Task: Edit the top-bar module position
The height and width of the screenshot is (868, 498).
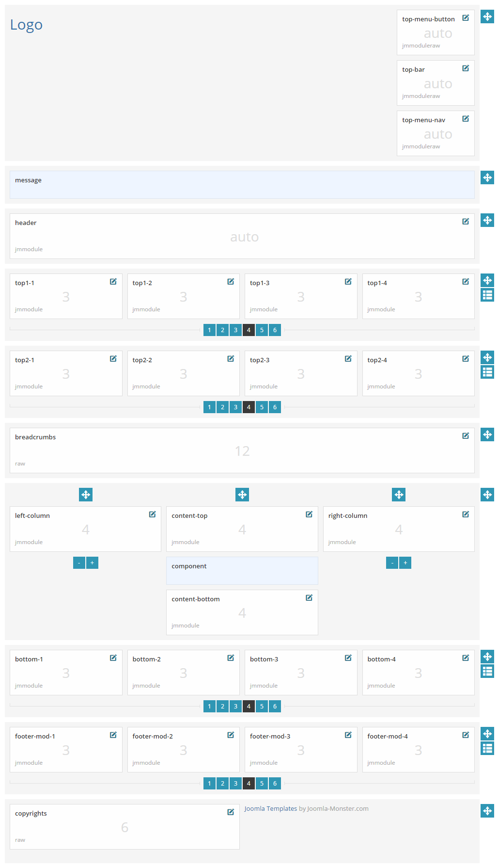Action: click(466, 68)
